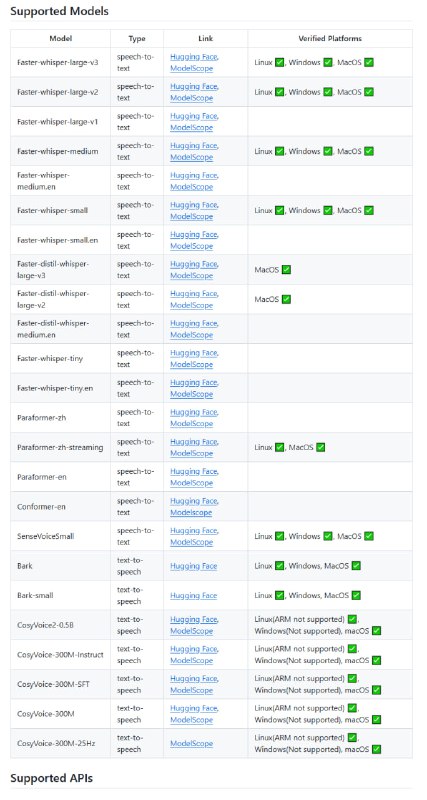Click Modelscope link for Conformer-en
This screenshot has width=427, height=800.
coord(191,513)
